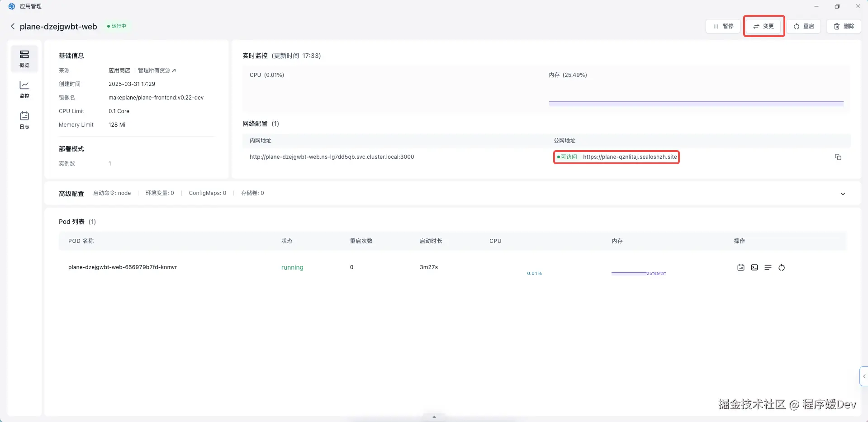Click the 内网地址 column header
This screenshot has height=422, width=868.
pos(261,141)
